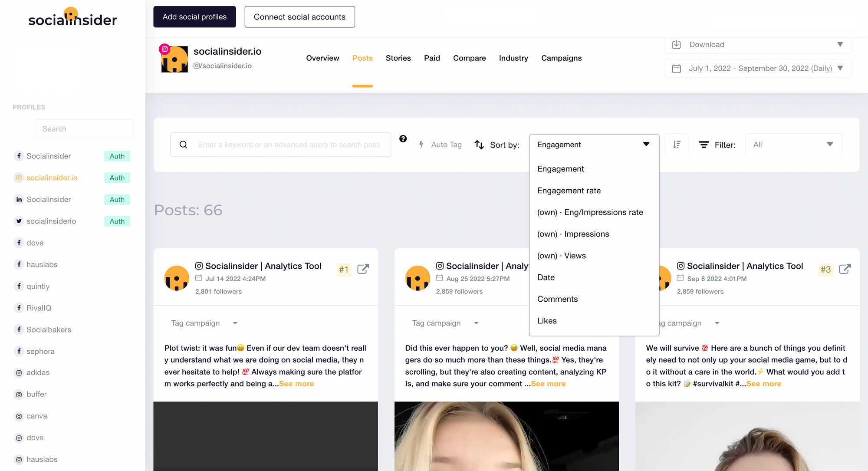Switch to the Overview tab
Viewport: 868px width, 471px height.
point(322,58)
